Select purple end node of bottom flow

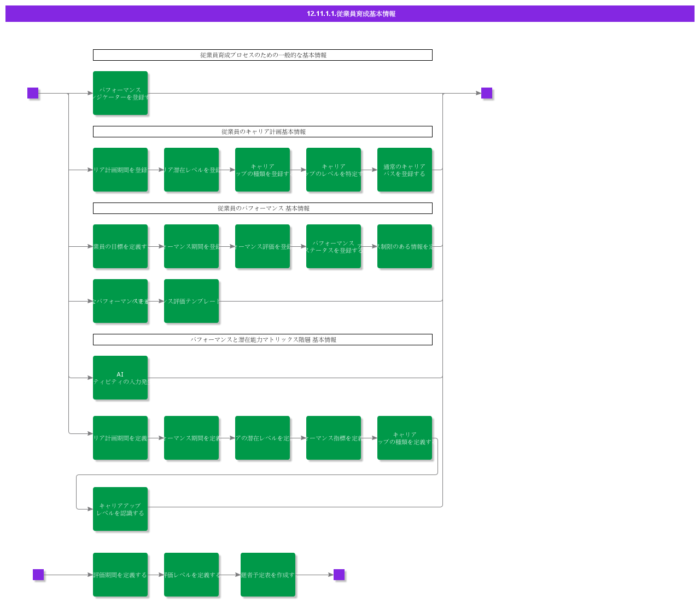click(x=339, y=575)
